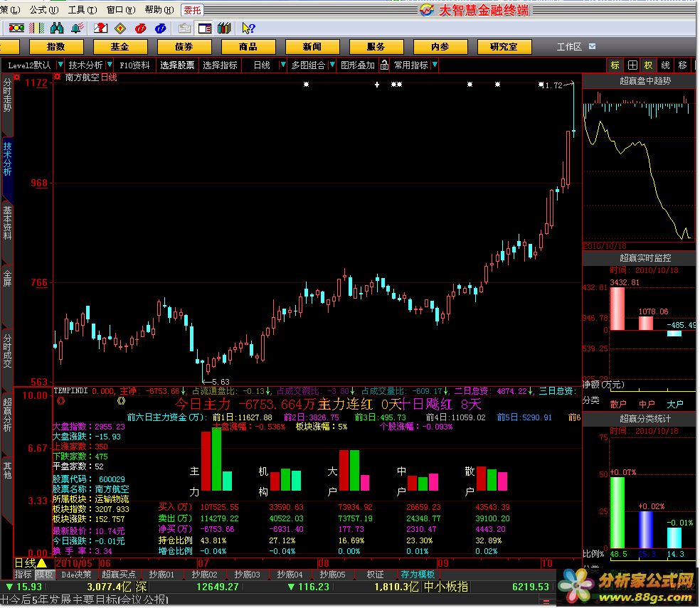Click the 新闻 yellow button
The image size is (700, 608).
click(312, 46)
